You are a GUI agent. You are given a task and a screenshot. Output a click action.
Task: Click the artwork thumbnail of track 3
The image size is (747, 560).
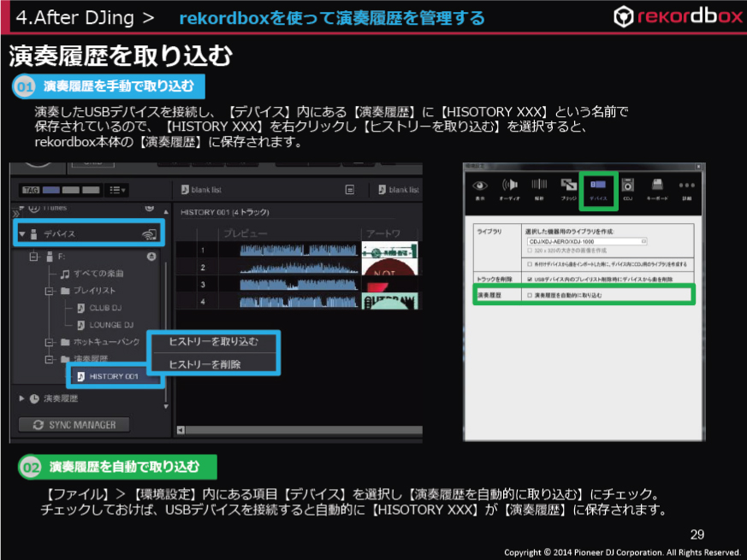[389, 285]
